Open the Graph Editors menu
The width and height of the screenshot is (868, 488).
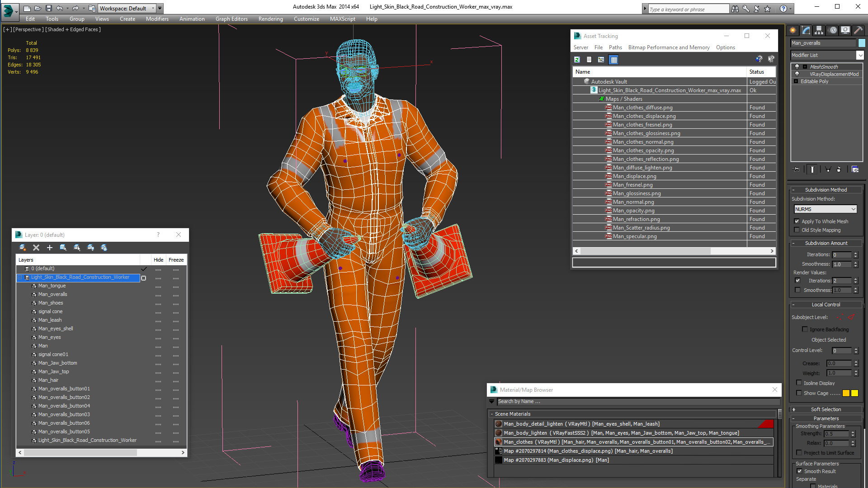231,19
